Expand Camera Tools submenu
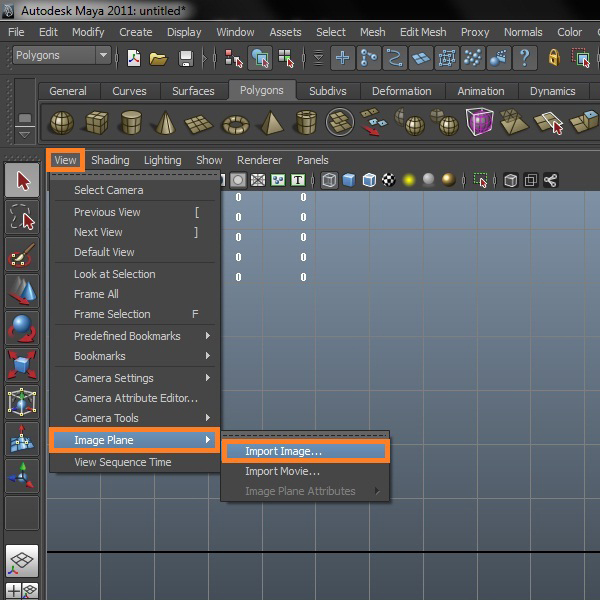Viewport: 600px width, 600px height. tap(135, 418)
